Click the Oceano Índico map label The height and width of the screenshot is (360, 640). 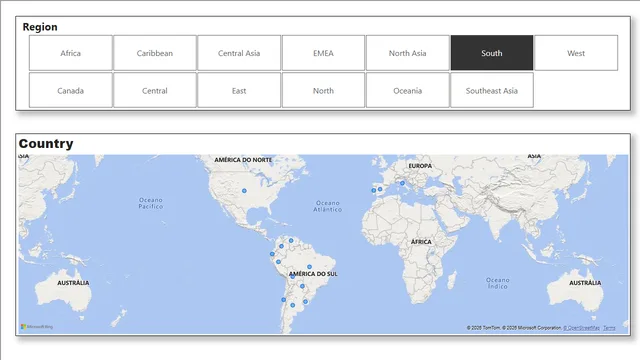(x=498, y=283)
